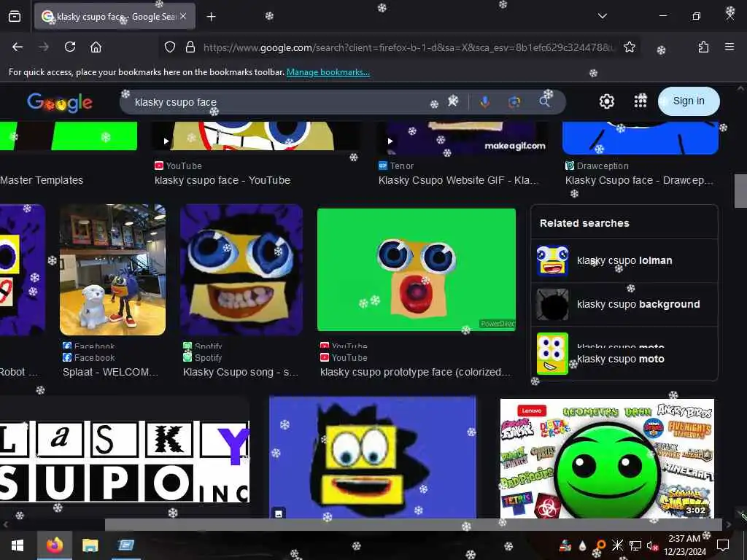Open File Explorer from the taskbar
Screen dimensions: 747x560
(x=90, y=545)
